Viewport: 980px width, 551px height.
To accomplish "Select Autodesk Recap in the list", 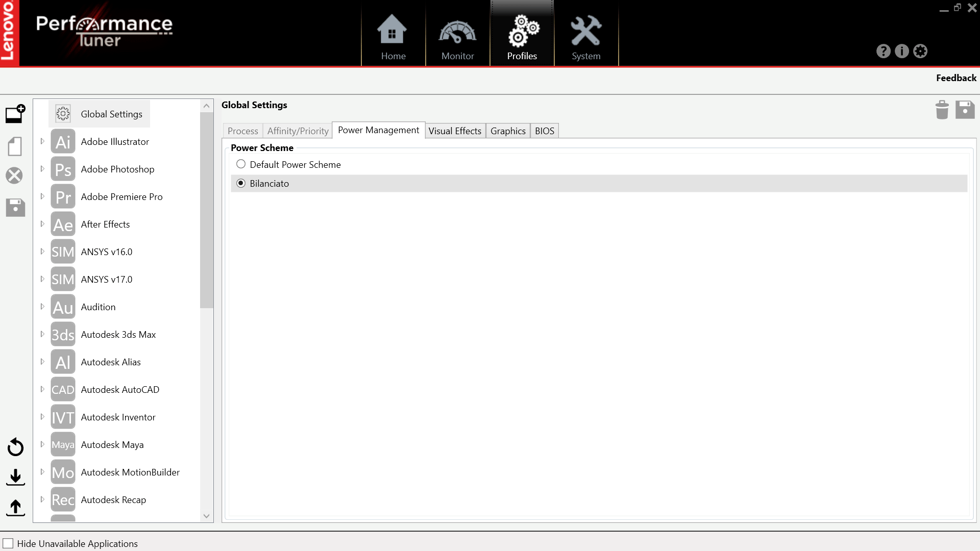I will coord(113,500).
